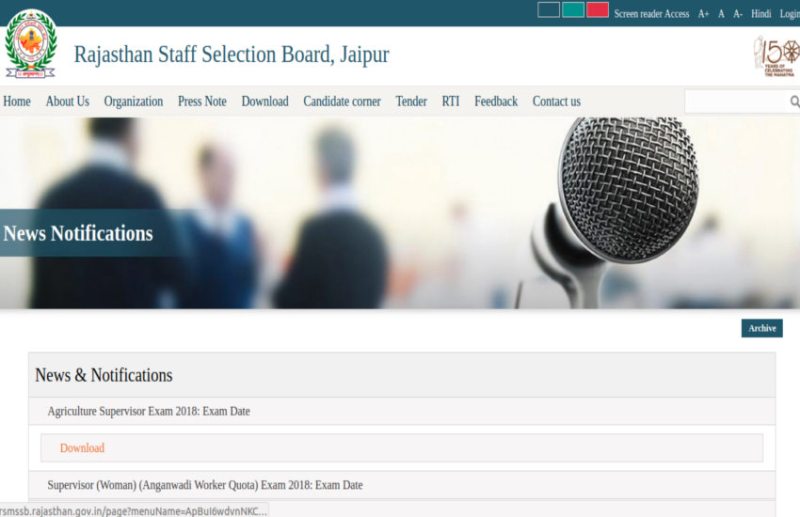Open Screen reader Access link
This screenshot has width=800, height=517.
[651, 14]
